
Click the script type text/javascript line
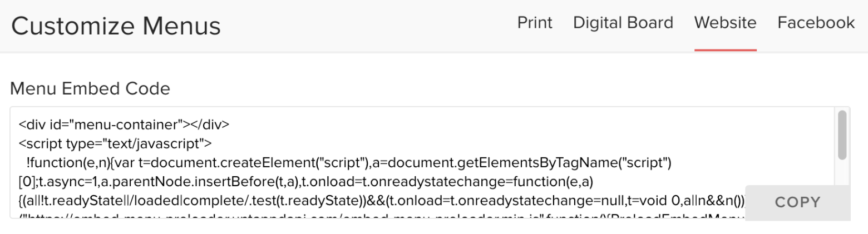coord(115,144)
